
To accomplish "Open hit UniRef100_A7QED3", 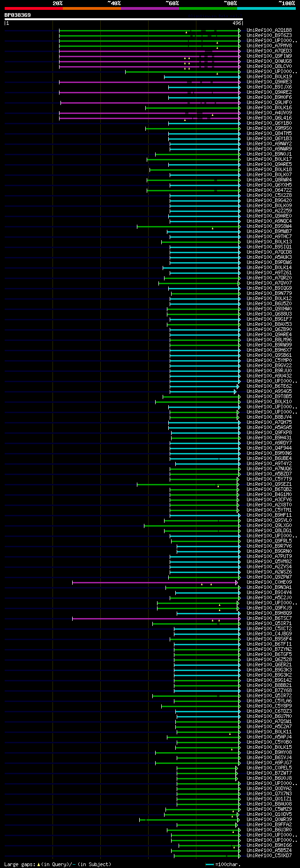I will (269, 51).
